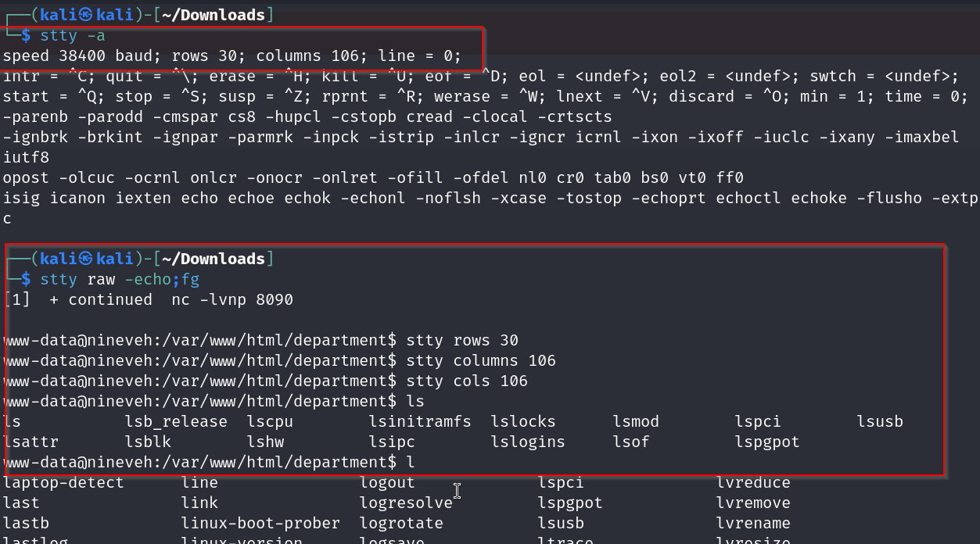980x544 pixels.
Task: Click the Kali logo symbol in the second prompt
Action: [84, 259]
